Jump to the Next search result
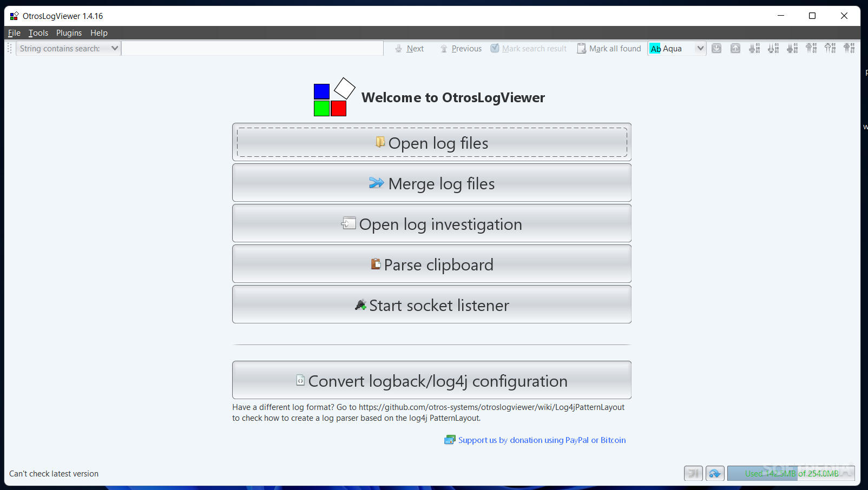868x490 pixels. (x=410, y=49)
